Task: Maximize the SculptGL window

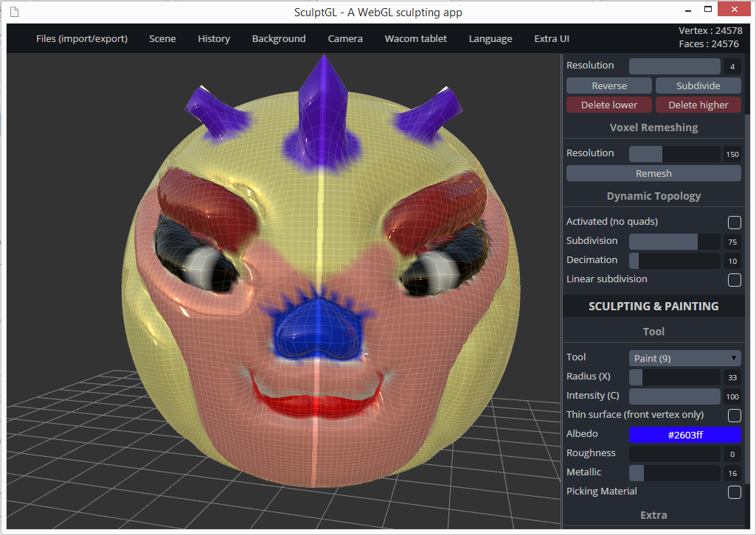Action: (x=708, y=10)
